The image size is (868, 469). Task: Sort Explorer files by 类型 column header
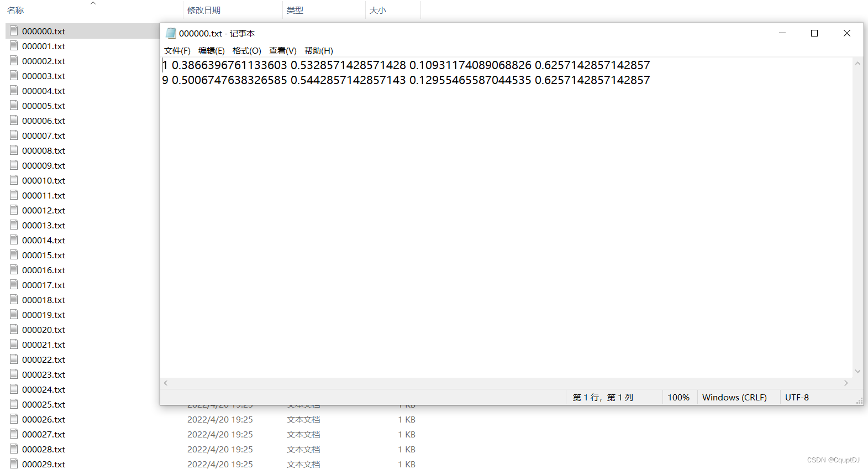[295, 11]
